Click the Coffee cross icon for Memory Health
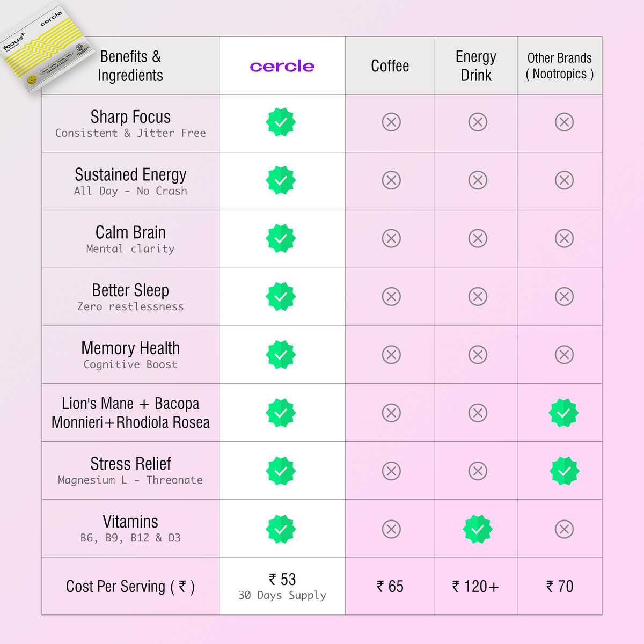Image resolution: width=644 pixels, height=644 pixels. tap(391, 355)
